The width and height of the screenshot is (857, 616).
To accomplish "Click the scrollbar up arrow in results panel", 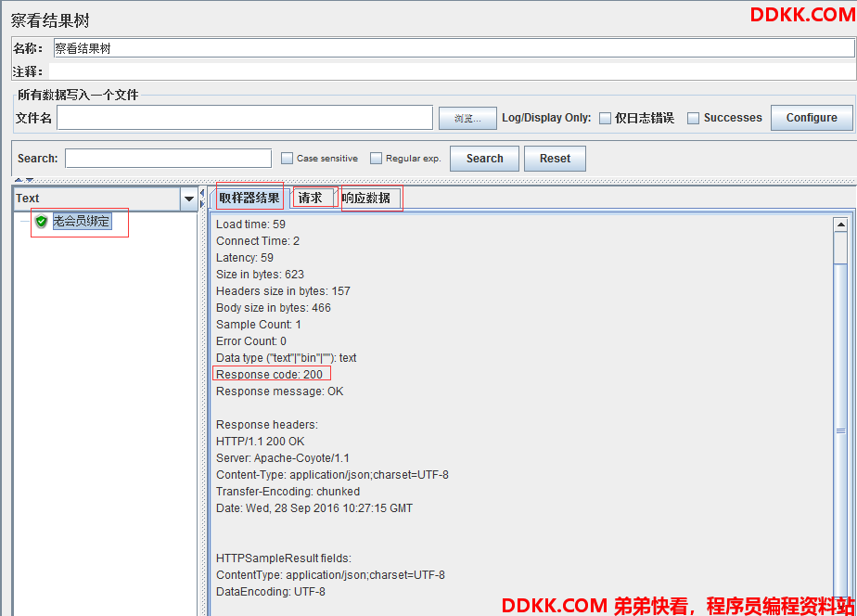I will coord(840,225).
